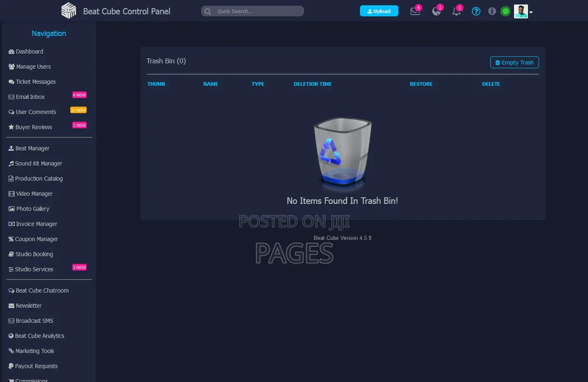Open Beat Cube Analytics

36,336
